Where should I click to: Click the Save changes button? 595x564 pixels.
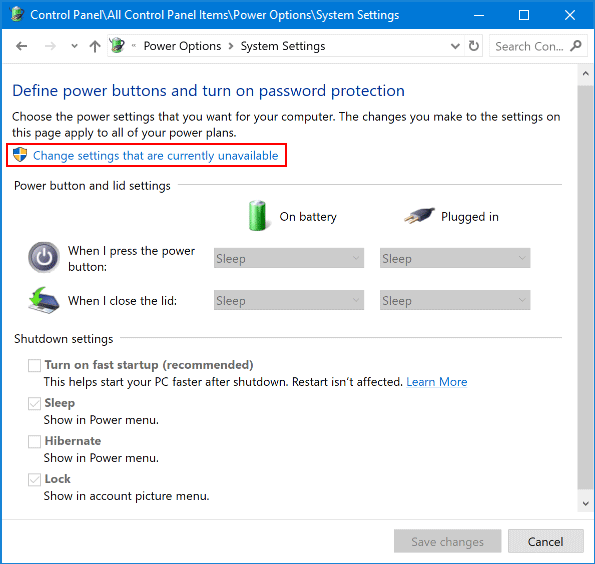tap(447, 541)
